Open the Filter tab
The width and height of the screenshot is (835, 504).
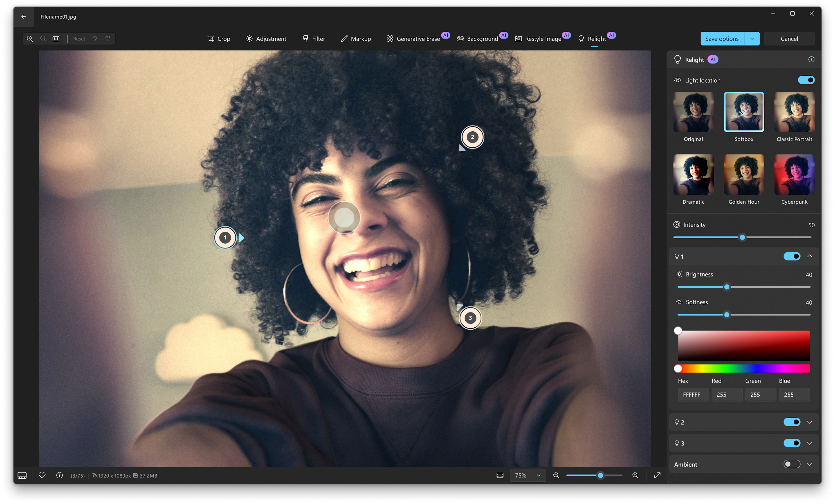point(313,39)
